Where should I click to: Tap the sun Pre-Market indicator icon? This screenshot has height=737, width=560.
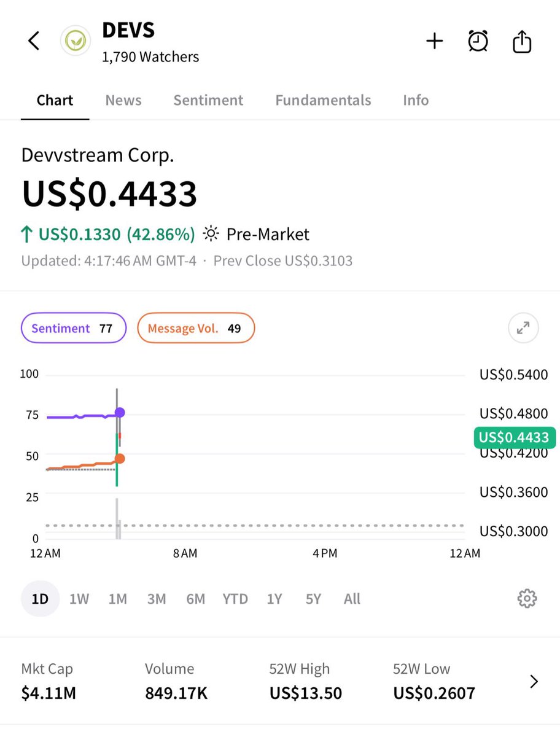coord(211,234)
